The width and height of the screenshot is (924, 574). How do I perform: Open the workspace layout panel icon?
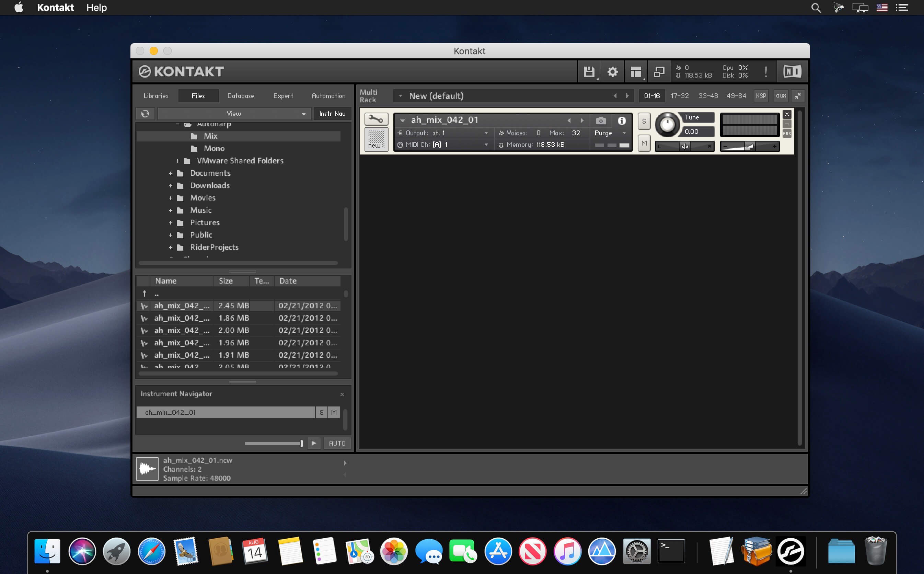(x=636, y=71)
